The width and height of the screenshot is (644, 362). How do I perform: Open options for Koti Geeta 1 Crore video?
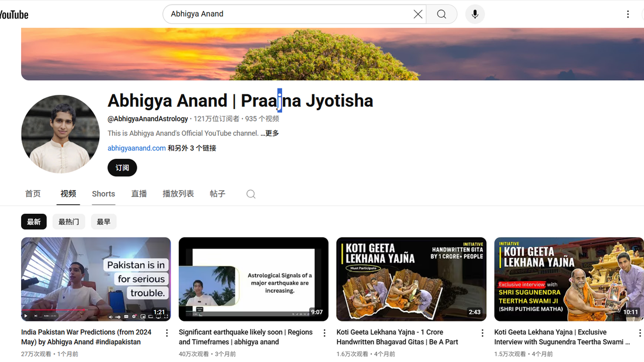click(482, 333)
